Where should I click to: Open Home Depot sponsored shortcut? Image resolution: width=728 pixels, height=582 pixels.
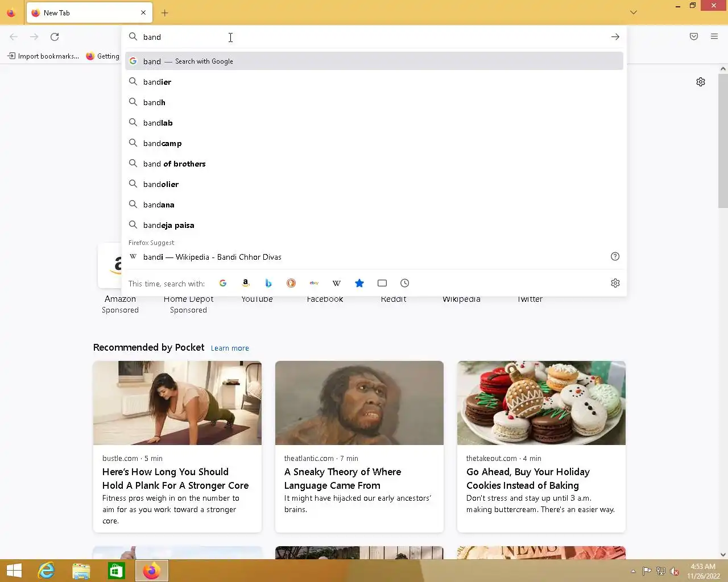point(188,304)
